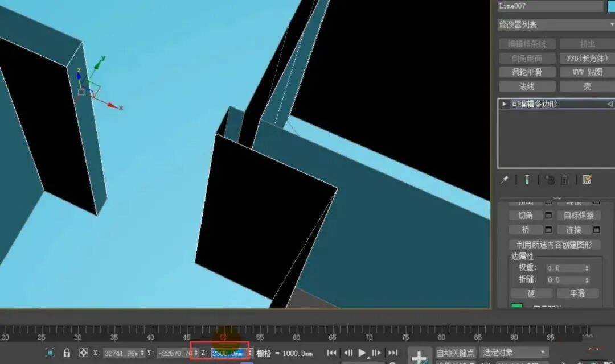
Task: Click the X axis of transform gizmo
Action: point(112,105)
